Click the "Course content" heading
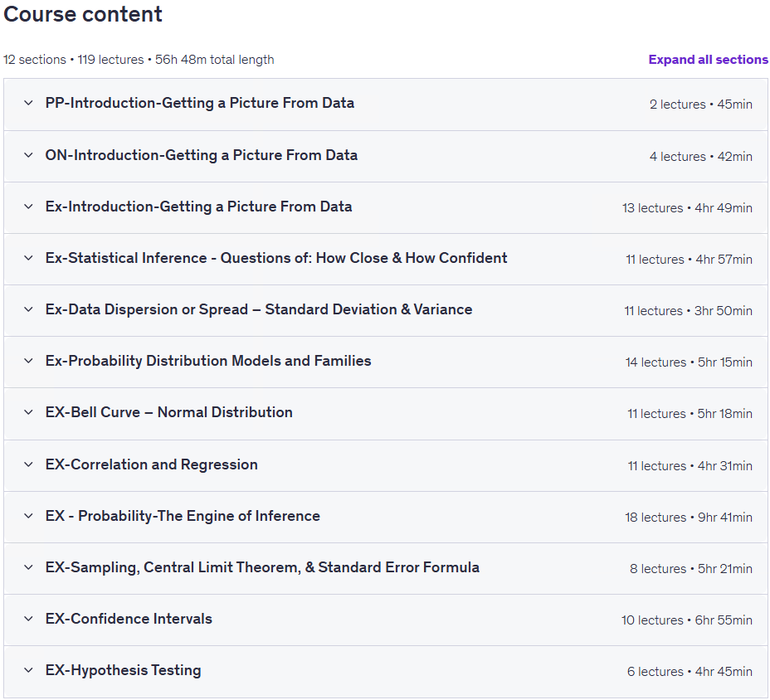Viewport: 770px width, 700px height. (83, 14)
